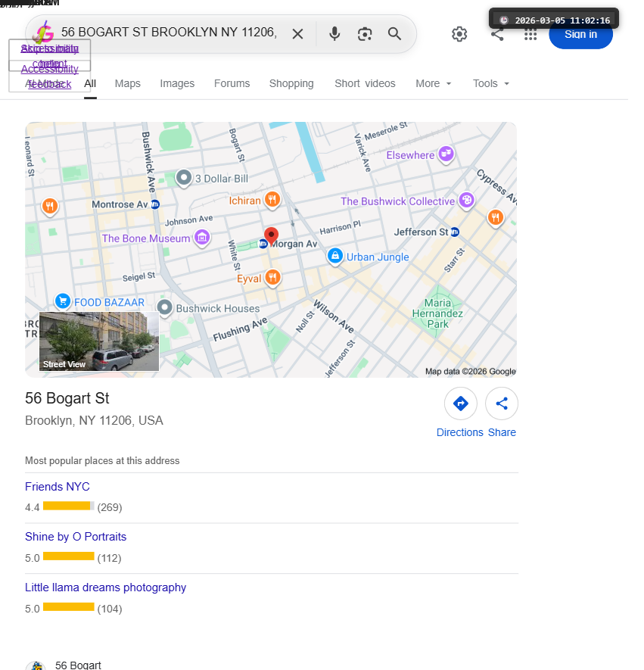Click the Accessibility feedback link

(x=49, y=76)
